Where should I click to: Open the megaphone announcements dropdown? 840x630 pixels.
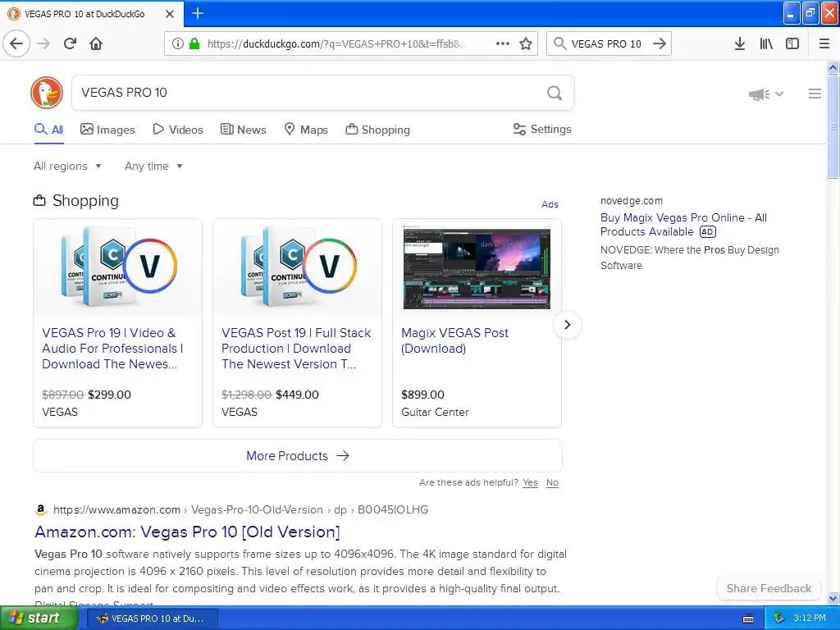tap(766, 94)
